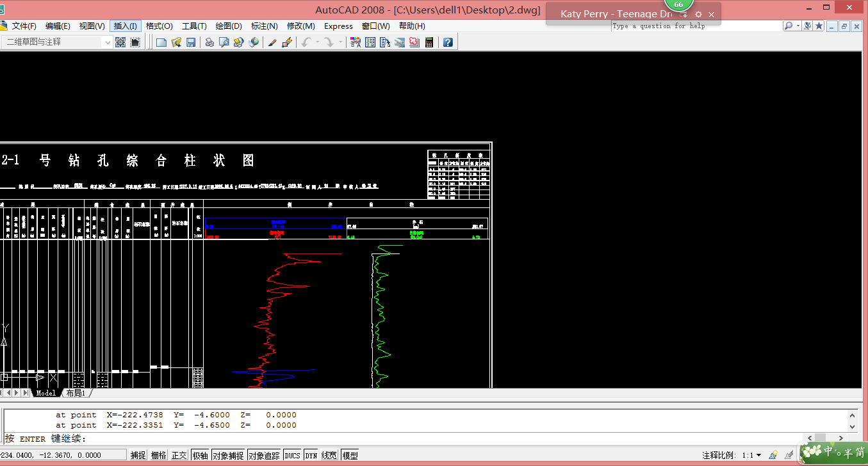Toggle 对象捕捉 object snap
The width and height of the screenshot is (868, 466).
229,455
